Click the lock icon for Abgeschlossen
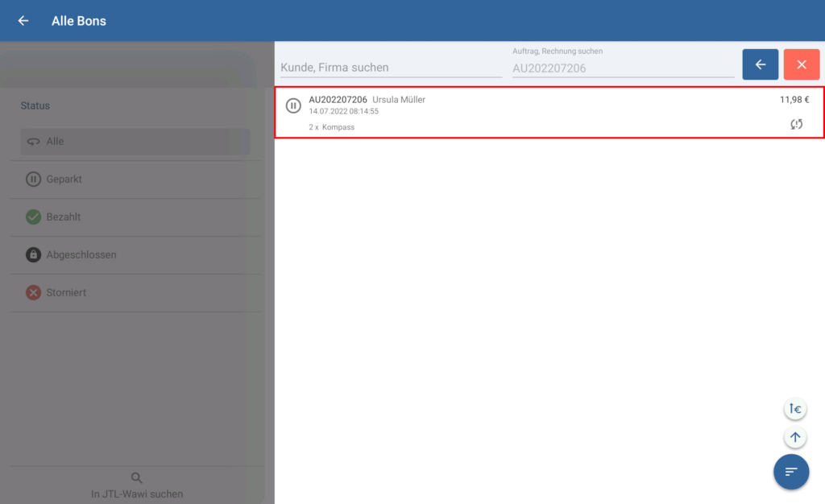 [x=33, y=255]
